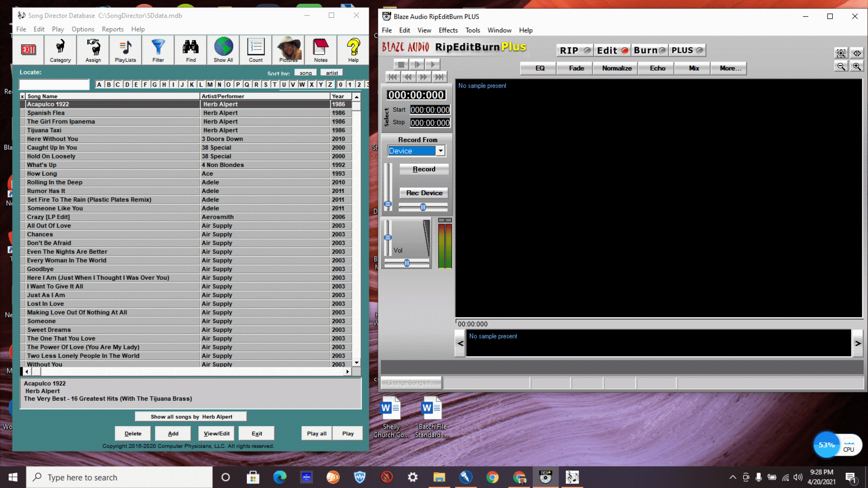868x488 pixels.
Task: Click the Delete button
Action: tap(133, 433)
